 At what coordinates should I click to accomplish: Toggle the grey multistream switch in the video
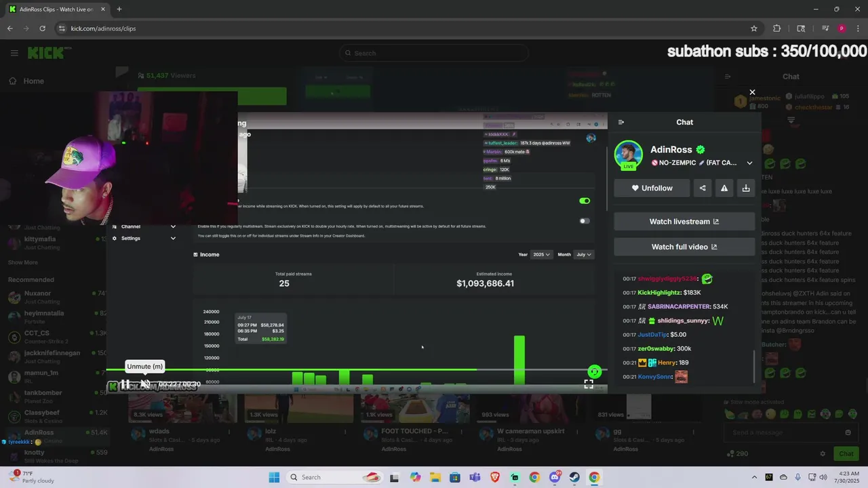tap(585, 221)
